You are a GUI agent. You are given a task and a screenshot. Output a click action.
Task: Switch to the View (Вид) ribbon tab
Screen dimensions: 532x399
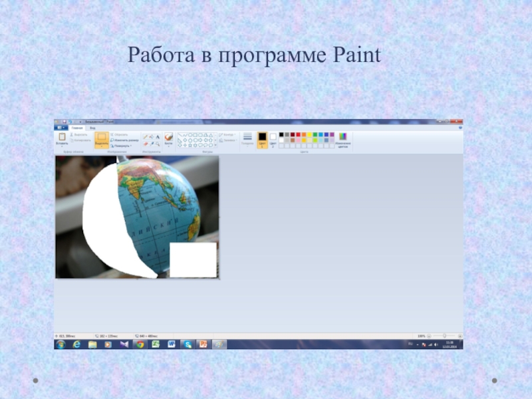[x=92, y=127]
